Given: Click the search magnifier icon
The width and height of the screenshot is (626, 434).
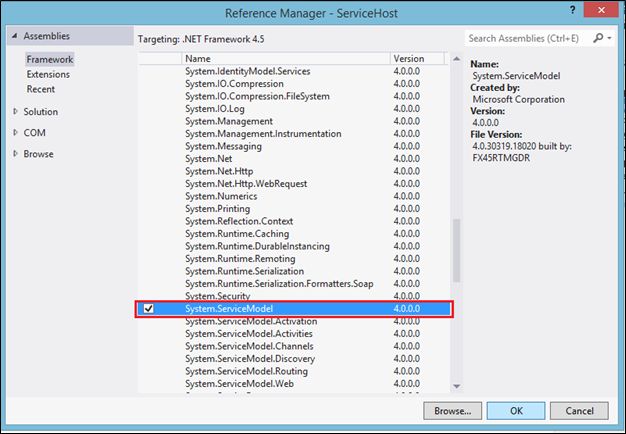Looking at the screenshot, I should coord(597,38).
